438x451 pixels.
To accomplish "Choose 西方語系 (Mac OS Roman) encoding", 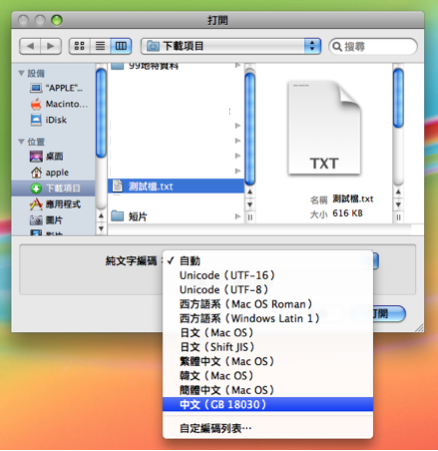I will click(x=268, y=304).
